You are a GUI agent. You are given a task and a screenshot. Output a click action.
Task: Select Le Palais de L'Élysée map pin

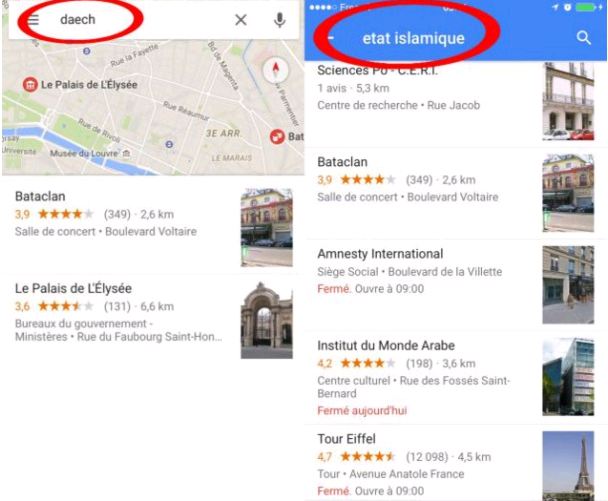point(30,84)
